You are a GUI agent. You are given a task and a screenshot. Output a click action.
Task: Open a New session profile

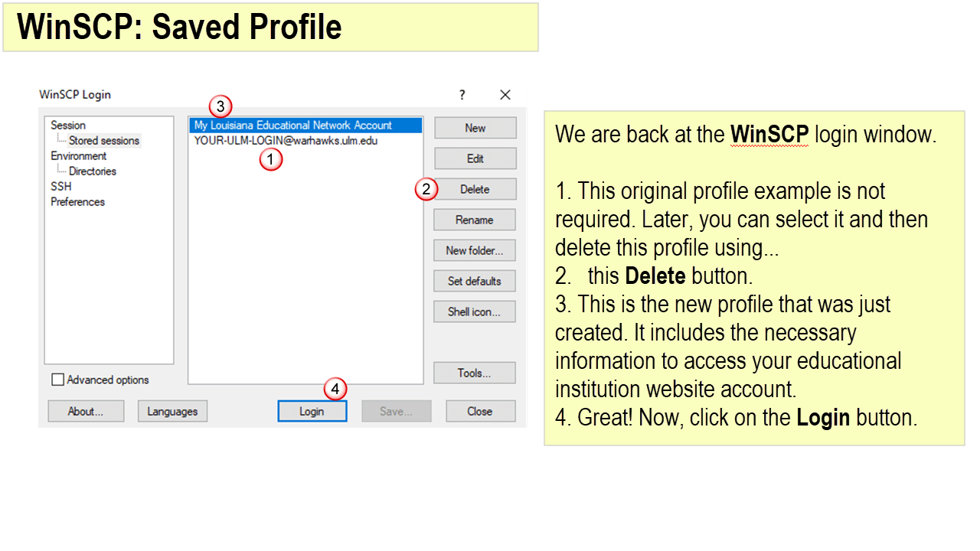[475, 128]
